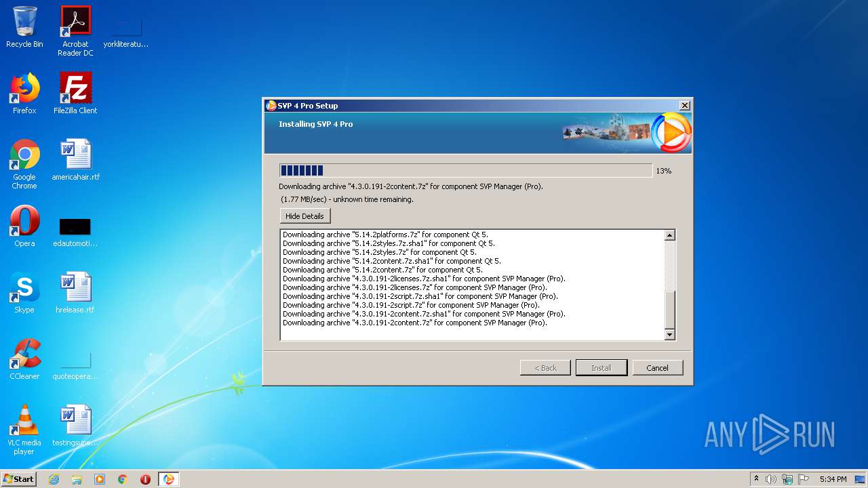The height and width of the screenshot is (488, 868).
Task: Launch CCleaner desktop shortcut
Action: (24, 359)
